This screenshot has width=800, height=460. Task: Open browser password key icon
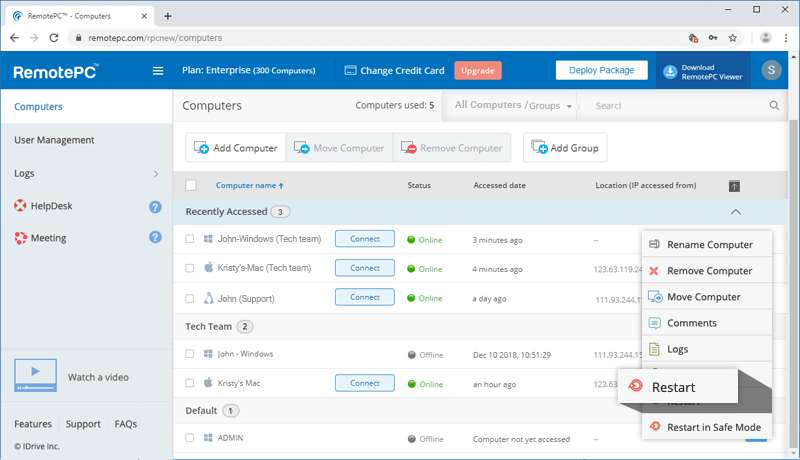pos(713,38)
